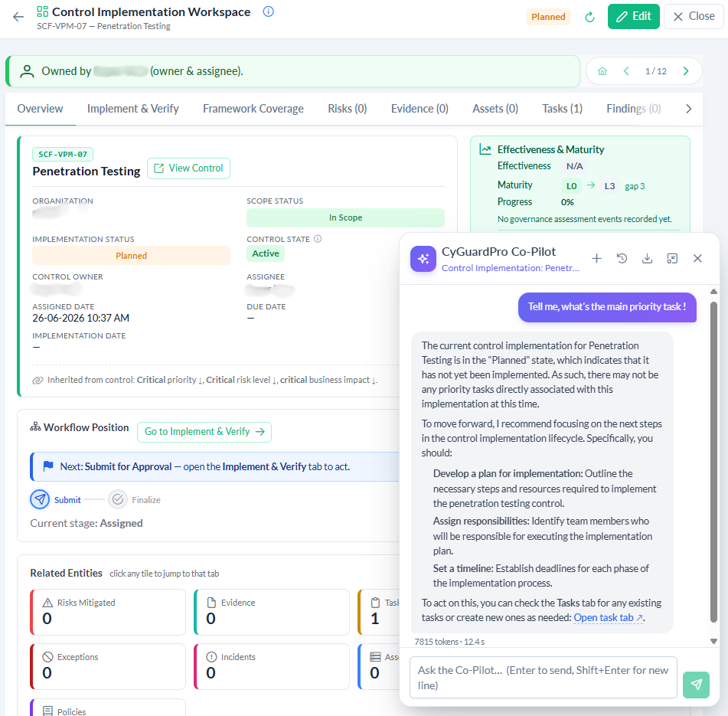The width and height of the screenshot is (728, 716).
Task: Click the Submit workflow step icon
Action: [40, 499]
